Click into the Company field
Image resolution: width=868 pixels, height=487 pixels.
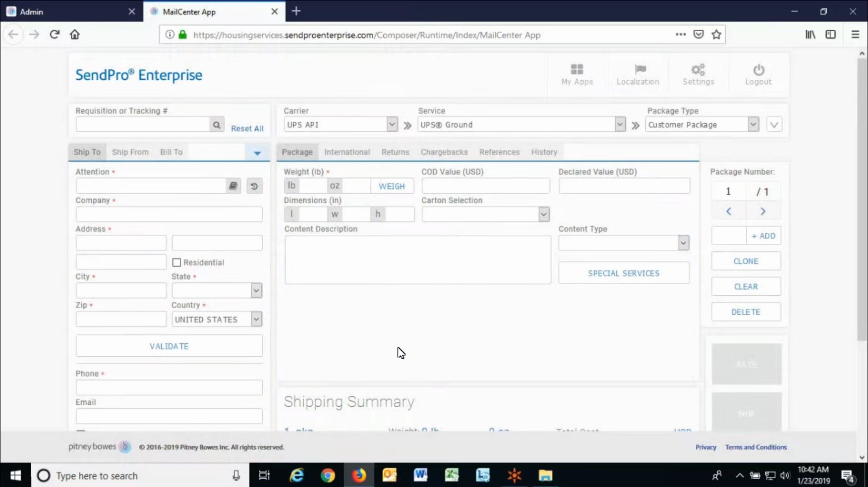169,215
